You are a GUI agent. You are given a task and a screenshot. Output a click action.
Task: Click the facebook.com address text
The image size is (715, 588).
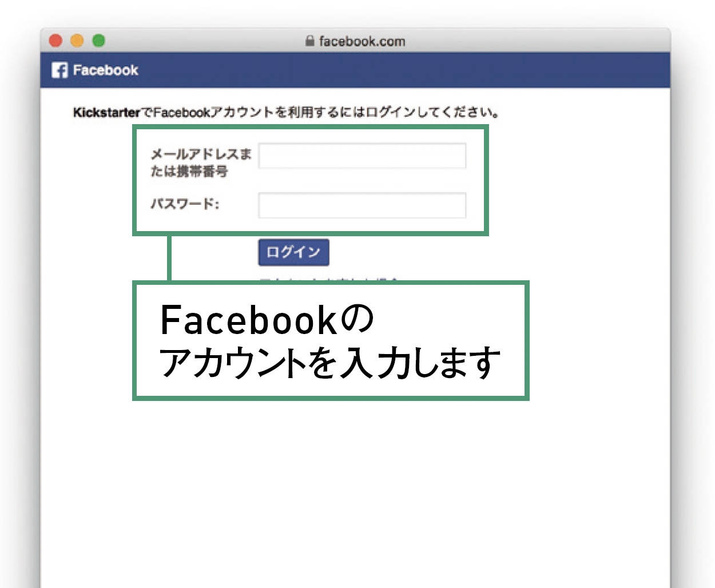coord(362,41)
